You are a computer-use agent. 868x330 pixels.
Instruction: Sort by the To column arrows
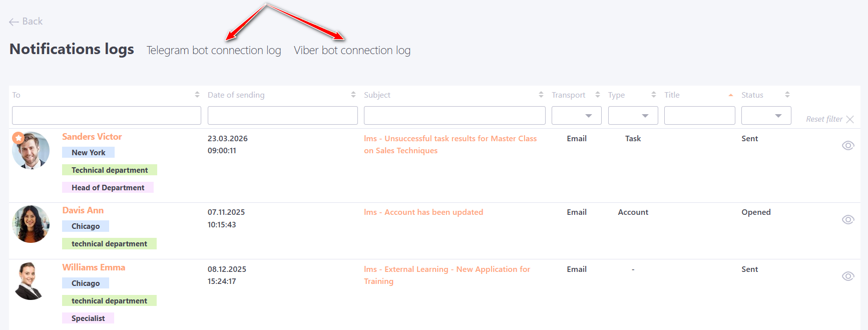click(x=197, y=95)
